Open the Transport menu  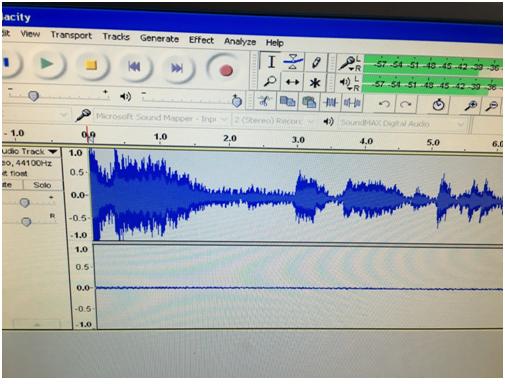pos(71,35)
